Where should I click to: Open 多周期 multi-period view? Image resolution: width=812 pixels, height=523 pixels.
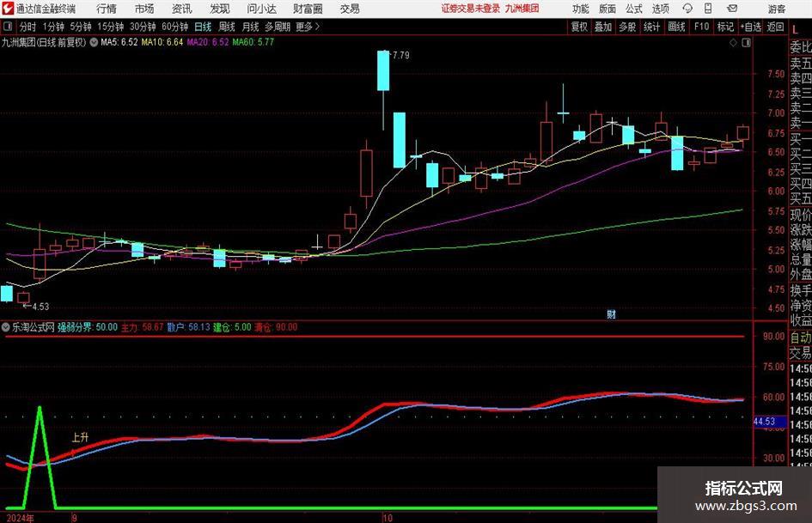click(x=278, y=27)
